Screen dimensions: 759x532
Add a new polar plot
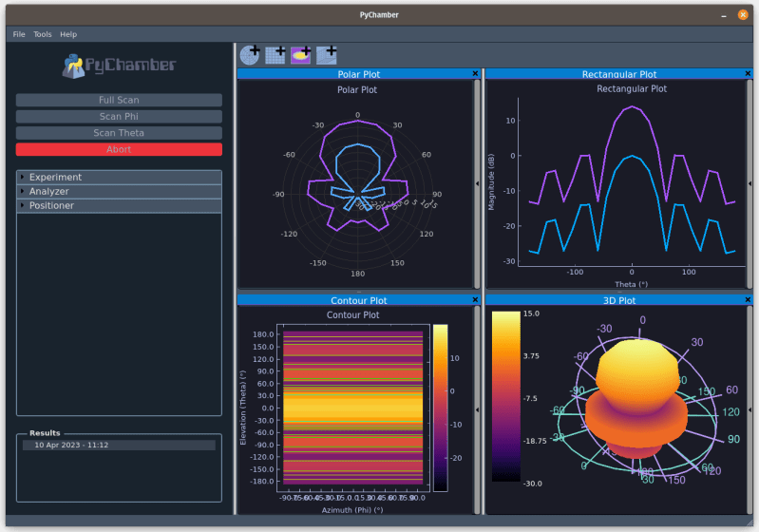(x=250, y=55)
